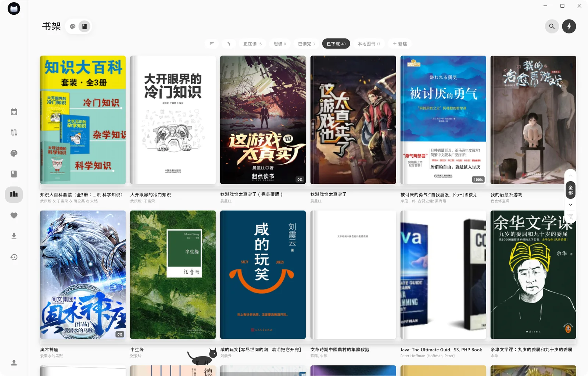Open the user profile icon at the bottom
The height and width of the screenshot is (376, 588).
14,363
